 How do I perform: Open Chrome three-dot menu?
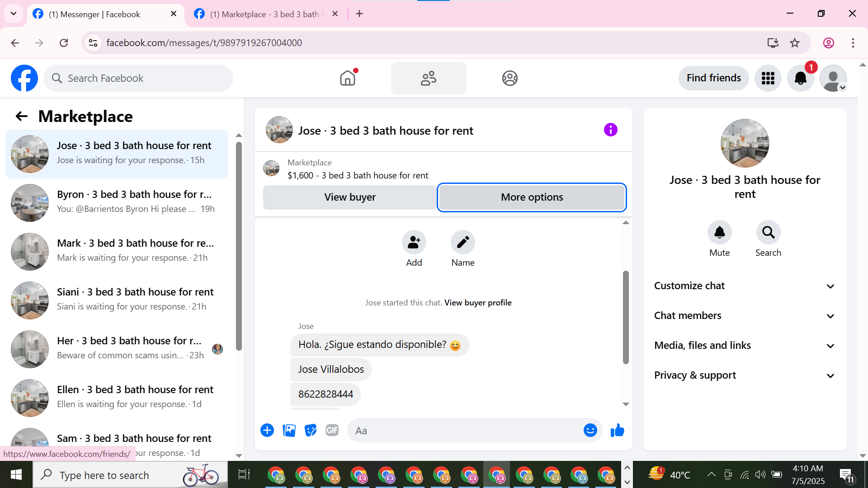[x=853, y=43]
